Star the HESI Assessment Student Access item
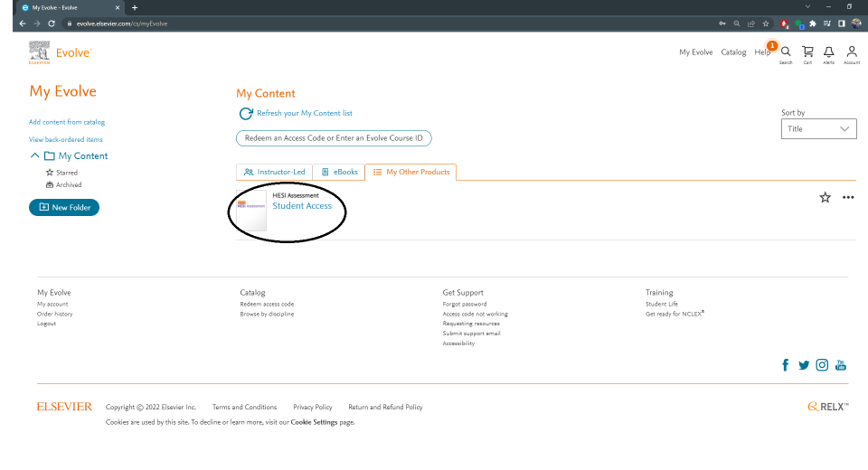 click(x=825, y=198)
